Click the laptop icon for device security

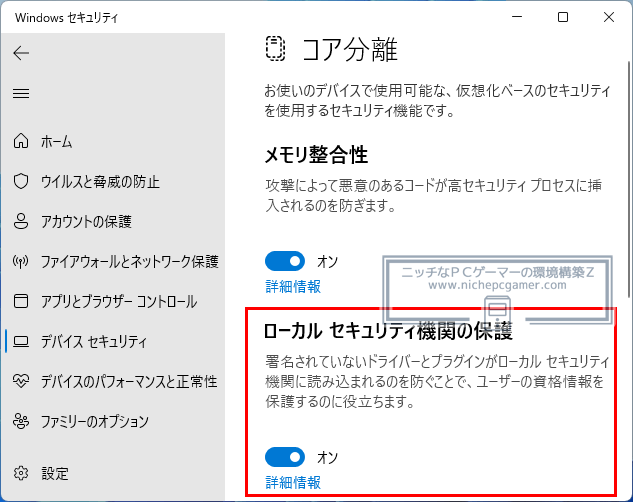(x=21, y=341)
